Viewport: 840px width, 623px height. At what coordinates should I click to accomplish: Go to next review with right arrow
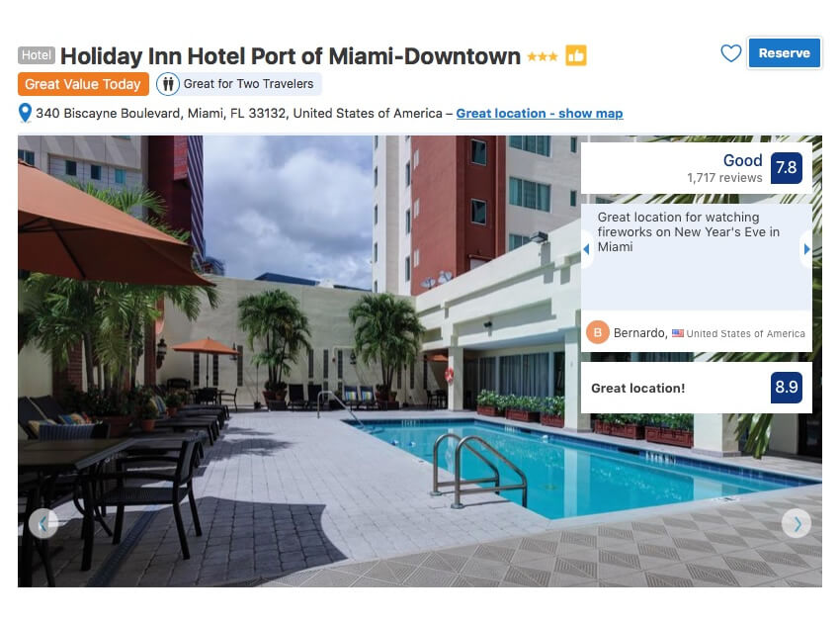pos(806,249)
